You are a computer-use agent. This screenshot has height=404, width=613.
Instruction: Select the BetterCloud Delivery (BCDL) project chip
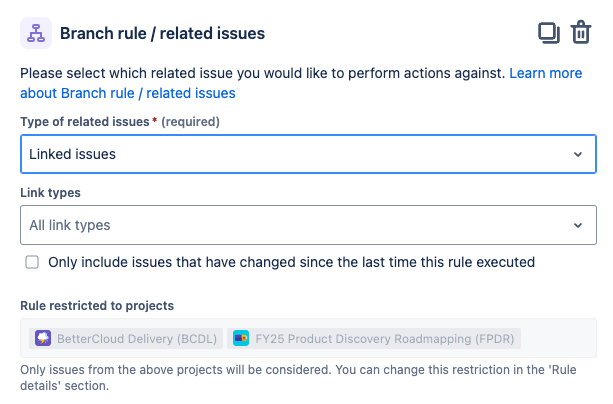point(126,338)
